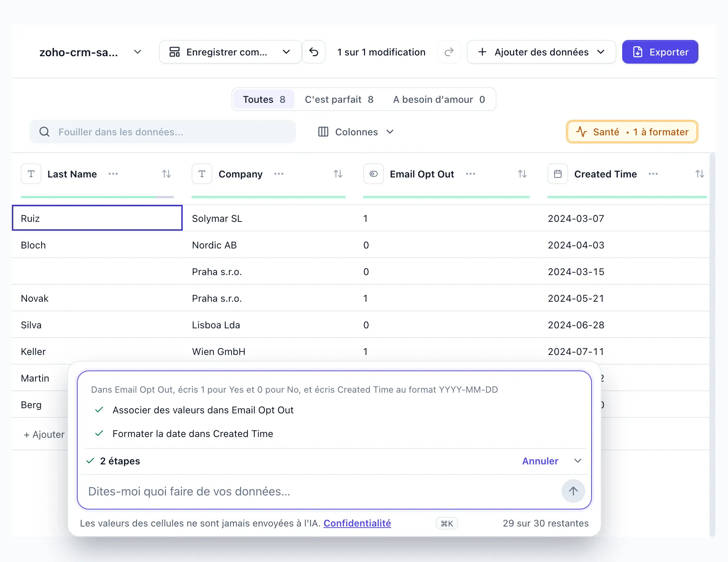Select the Toutes 8 tab

point(264,99)
